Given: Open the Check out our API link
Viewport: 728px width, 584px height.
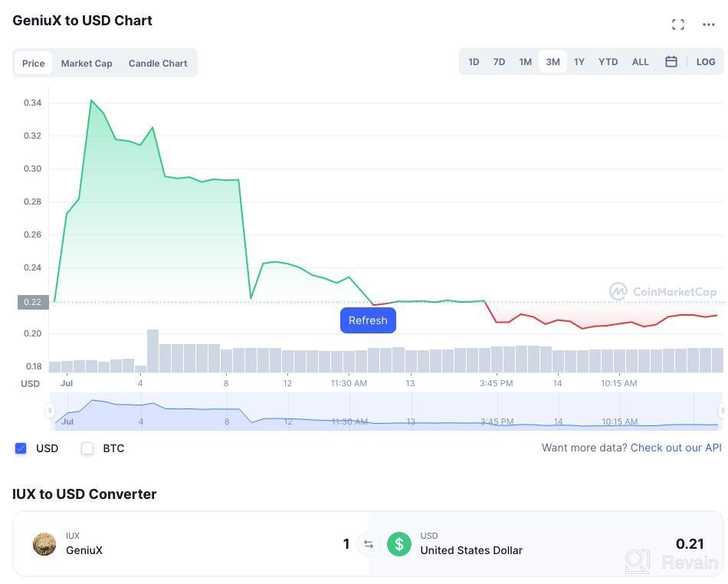Looking at the screenshot, I should coord(676,448).
